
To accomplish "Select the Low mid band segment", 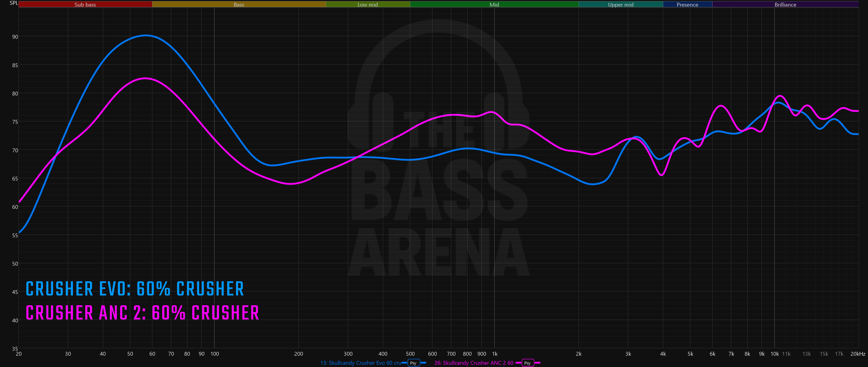I will [367, 5].
